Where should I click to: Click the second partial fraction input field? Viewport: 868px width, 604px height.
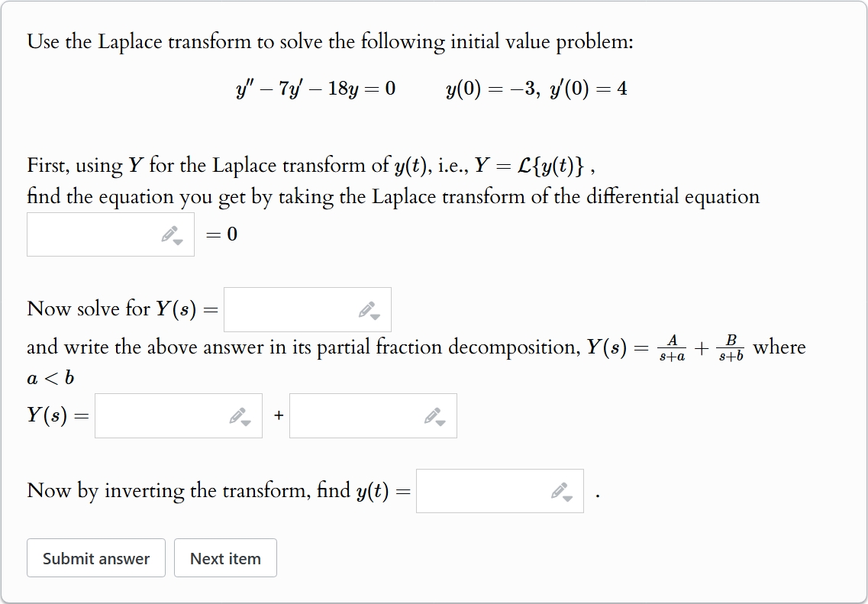[355, 415]
